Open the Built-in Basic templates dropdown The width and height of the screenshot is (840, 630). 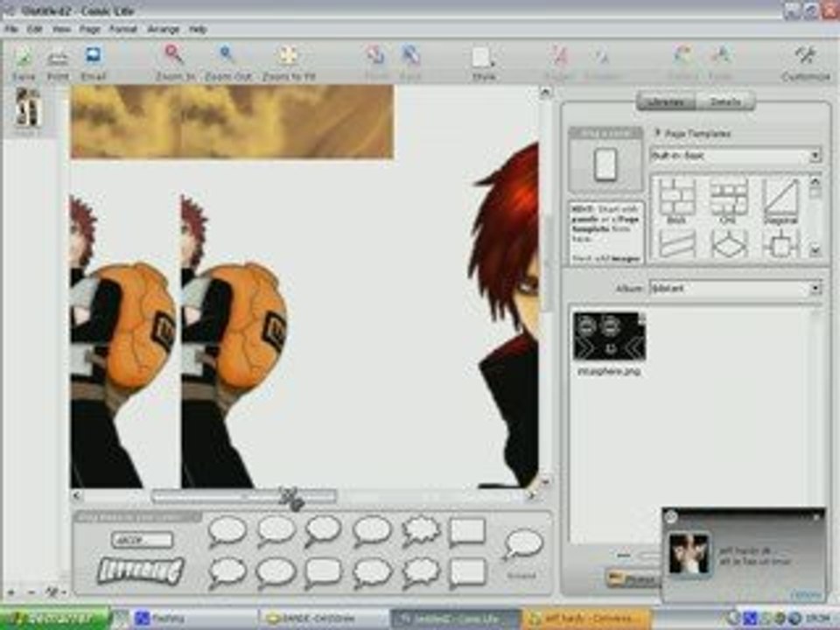tap(734, 156)
